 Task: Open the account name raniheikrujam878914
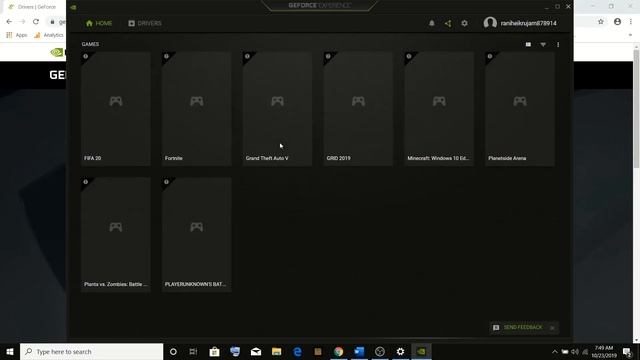(529, 23)
